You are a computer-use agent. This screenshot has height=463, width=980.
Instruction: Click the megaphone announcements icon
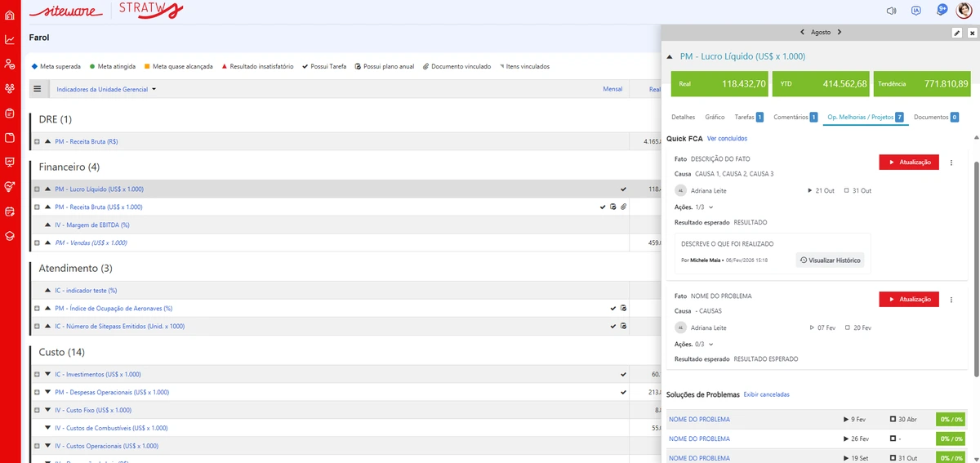891,11
